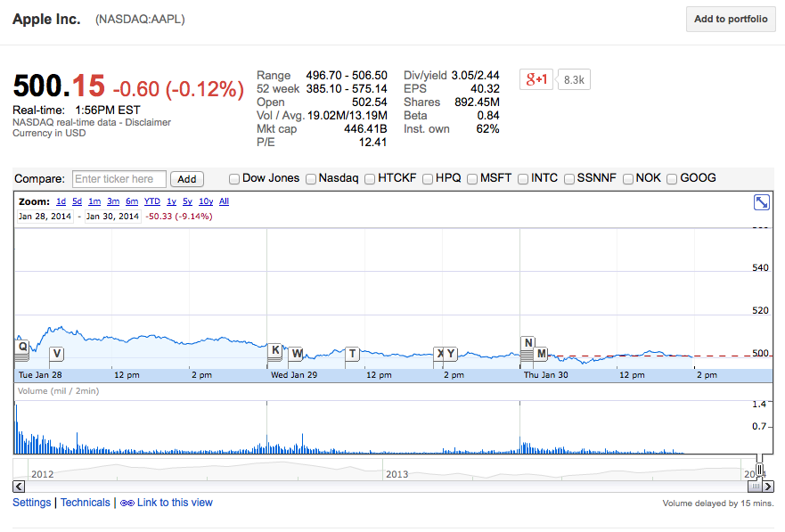Image resolution: width=785 pixels, height=532 pixels.
Task: Toggle Nasdaq comparison checkbox
Action: point(311,178)
